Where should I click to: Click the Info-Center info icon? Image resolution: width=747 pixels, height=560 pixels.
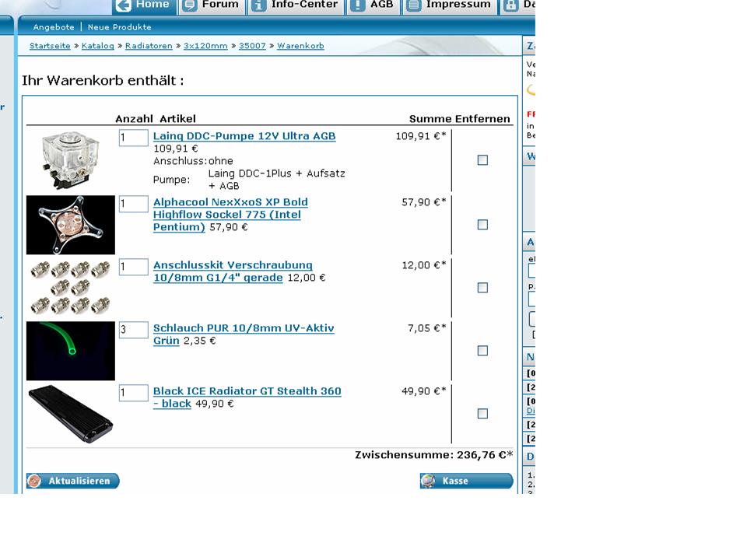pos(258,5)
